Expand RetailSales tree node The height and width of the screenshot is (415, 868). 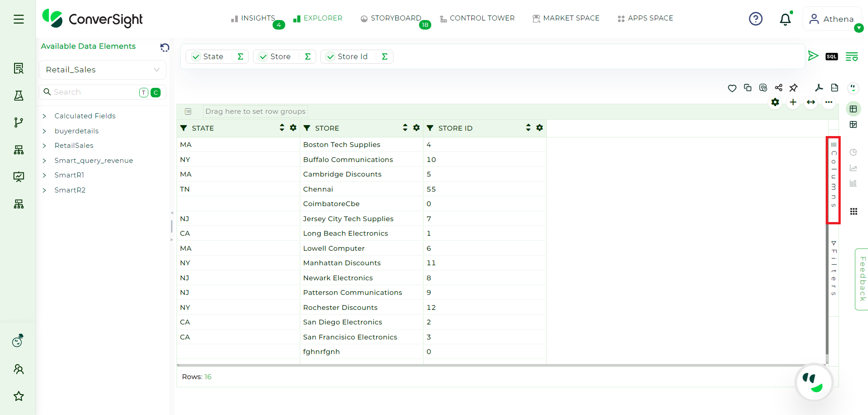(x=44, y=146)
